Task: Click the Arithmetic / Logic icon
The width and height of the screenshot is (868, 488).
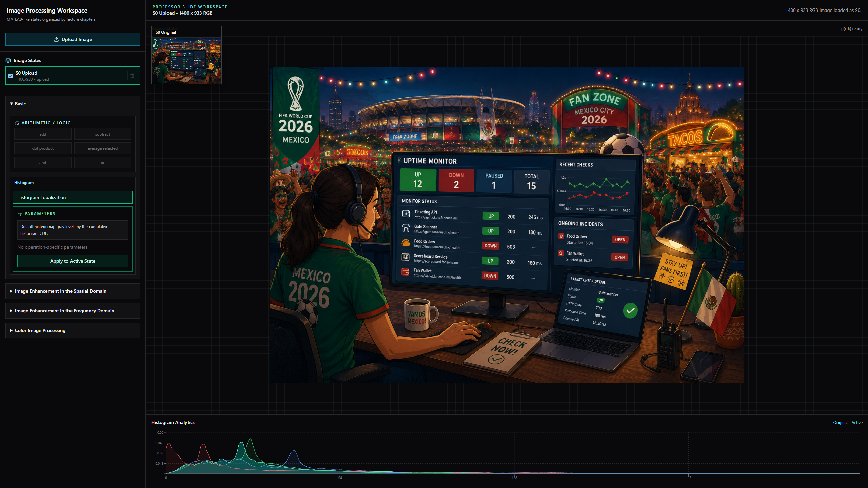Action: (x=17, y=123)
